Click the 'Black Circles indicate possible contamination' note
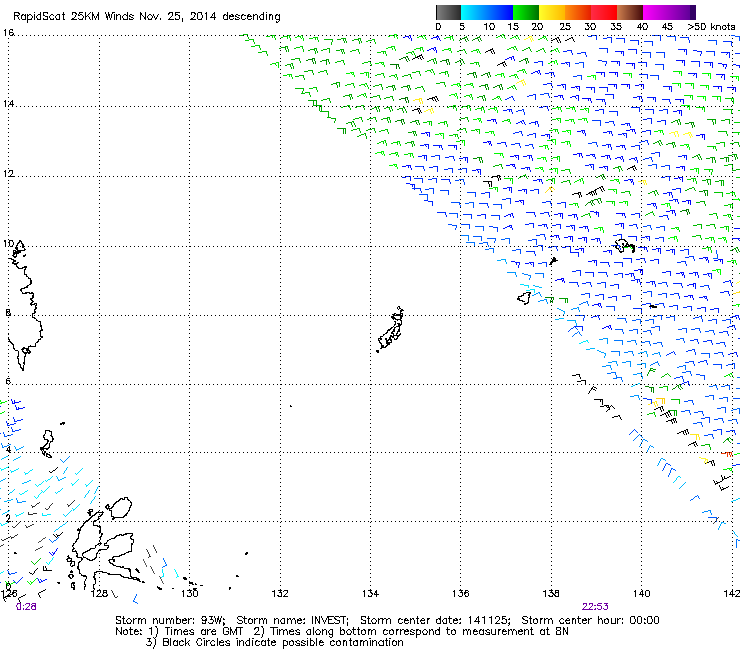This screenshot has width=740, height=650. [x=283, y=642]
